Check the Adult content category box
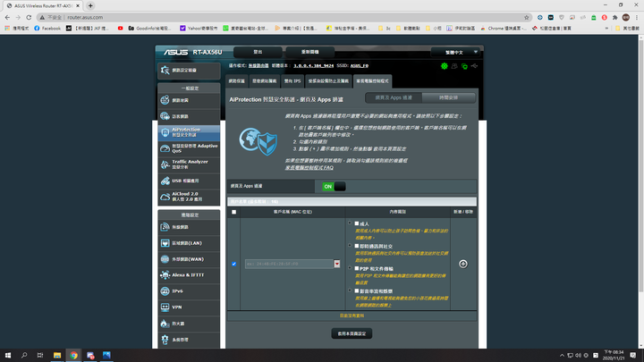The image size is (644, 362). click(x=357, y=223)
